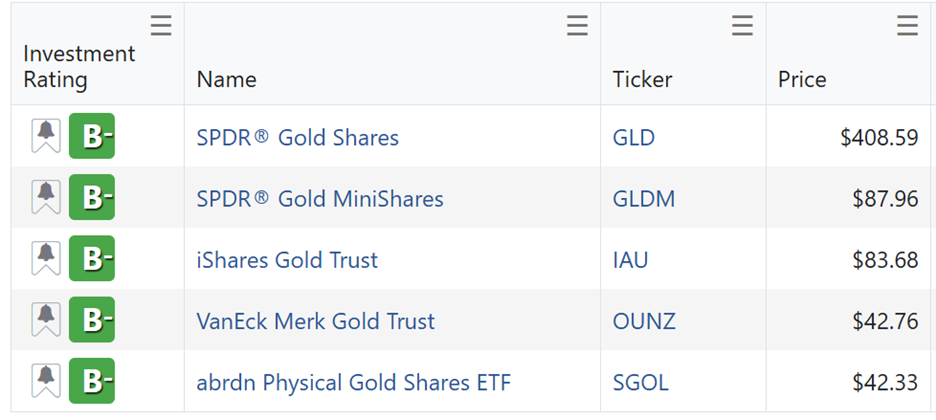Click the B- rating badge for GLDM
Viewport: 936px width, 420px height.
click(92, 198)
